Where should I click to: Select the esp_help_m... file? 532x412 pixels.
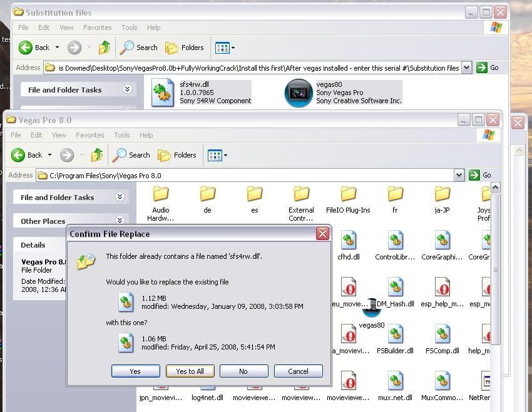(x=442, y=293)
